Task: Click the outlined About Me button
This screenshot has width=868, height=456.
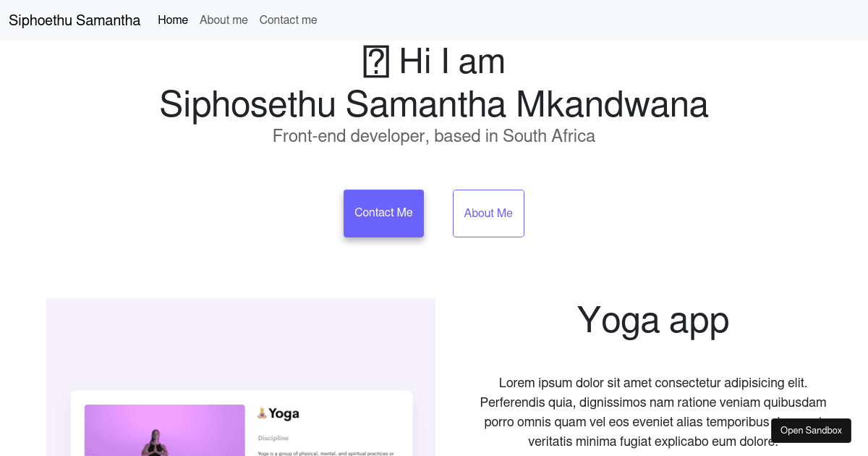Action: (x=488, y=214)
